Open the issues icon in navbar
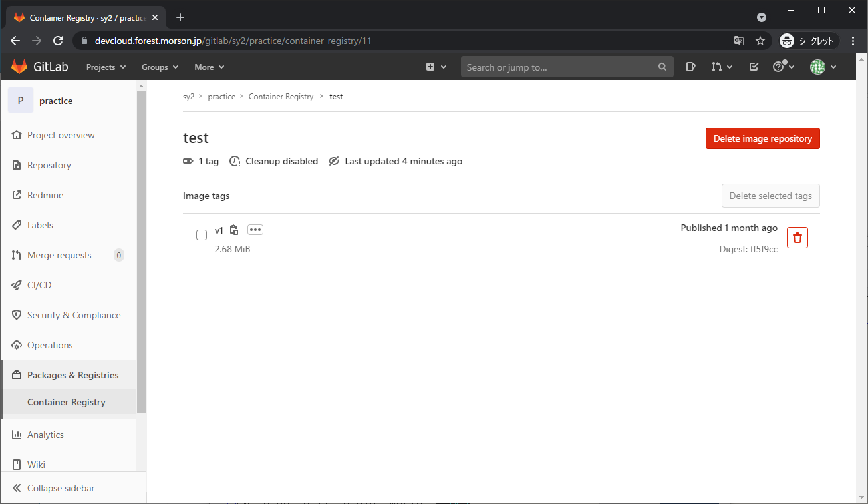 coord(691,67)
